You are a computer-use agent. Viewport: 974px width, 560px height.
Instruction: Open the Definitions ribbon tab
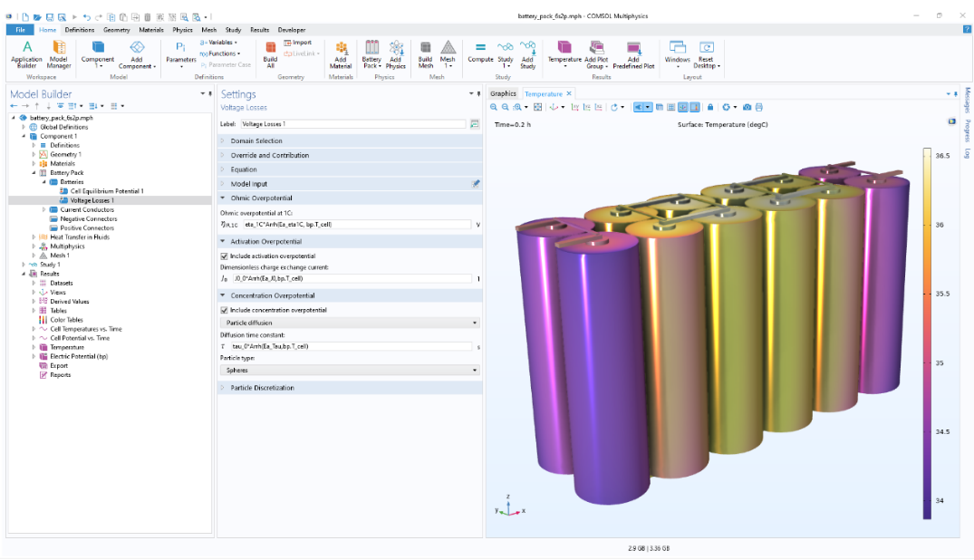(x=80, y=30)
